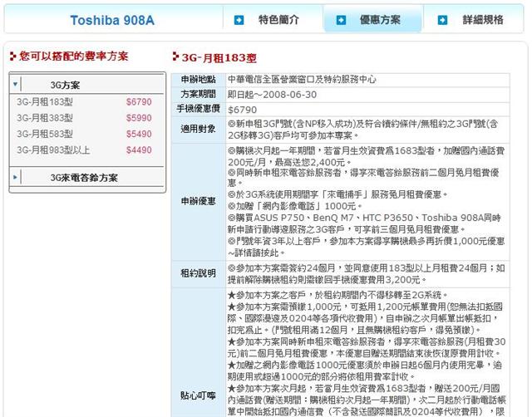Click the 3G方案 header label
The width and height of the screenshot is (532, 417).
click(x=65, y=85)
